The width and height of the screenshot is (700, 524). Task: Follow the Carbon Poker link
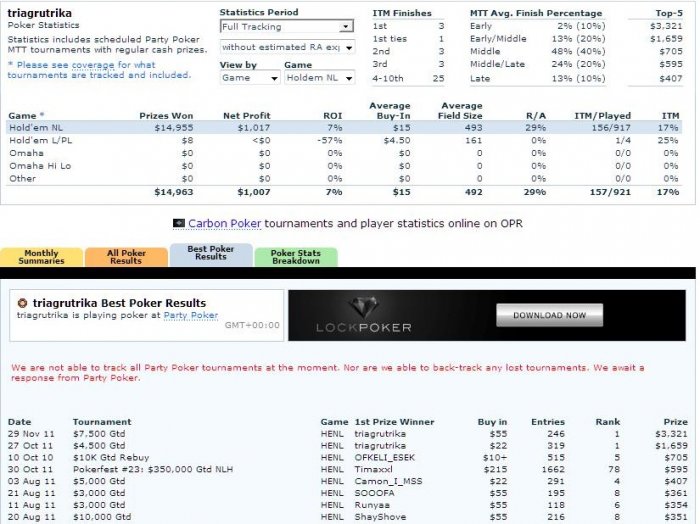pos(225,223)
